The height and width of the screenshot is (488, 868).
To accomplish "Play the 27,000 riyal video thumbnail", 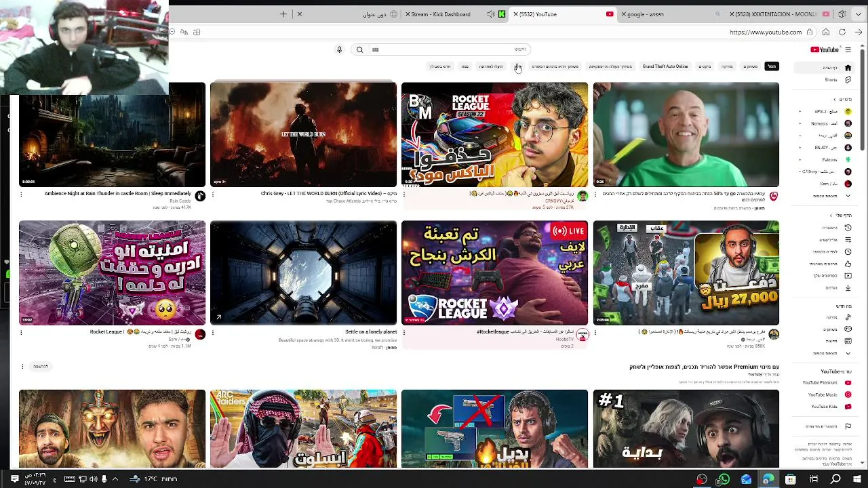I will pyautogui.click(x=686, y=272).
